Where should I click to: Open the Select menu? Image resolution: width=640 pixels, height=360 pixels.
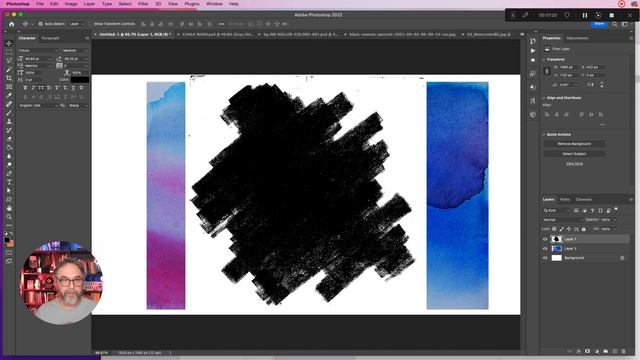(x=125, y=4)
